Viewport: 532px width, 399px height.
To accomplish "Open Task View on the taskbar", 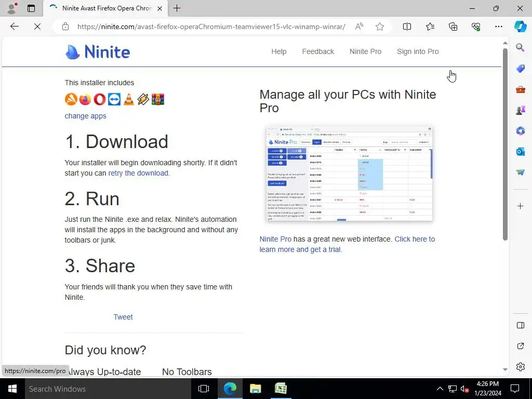I will 204,389.
